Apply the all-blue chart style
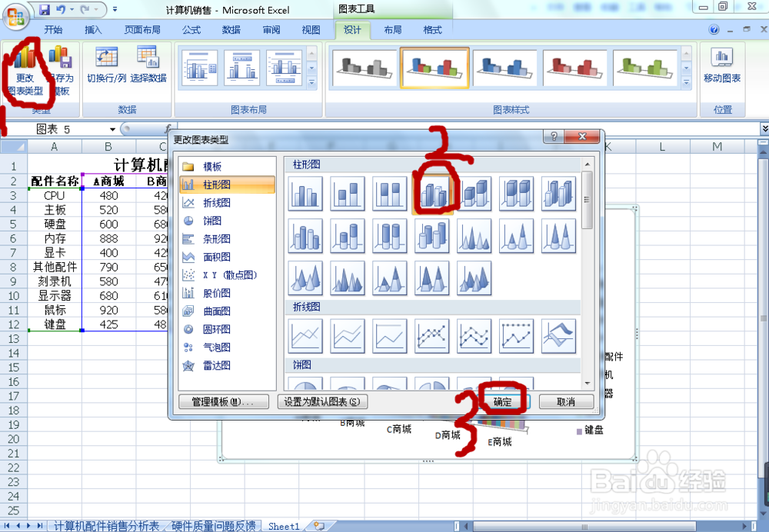The width and height of the screenshot is (769, 532). [505, 68]
